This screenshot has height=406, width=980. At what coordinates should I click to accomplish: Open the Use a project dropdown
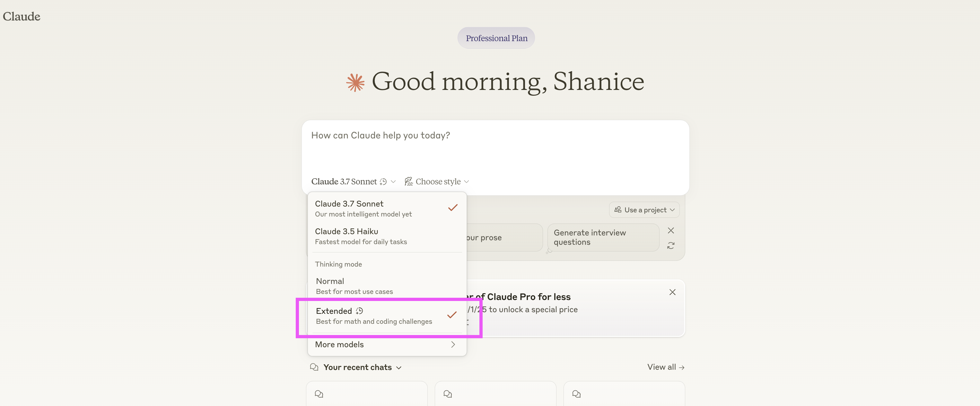(x=644, y=210)
